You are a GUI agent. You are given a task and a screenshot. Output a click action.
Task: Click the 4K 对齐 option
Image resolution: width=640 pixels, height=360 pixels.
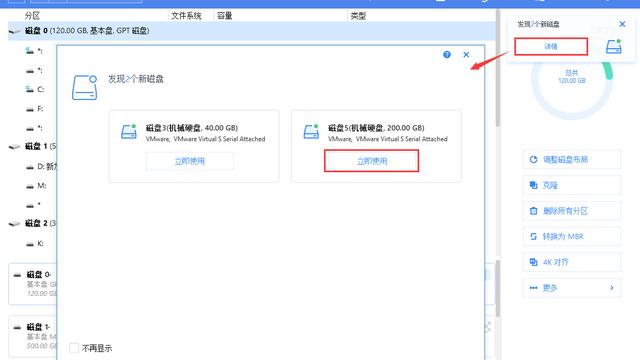[572, 262]
